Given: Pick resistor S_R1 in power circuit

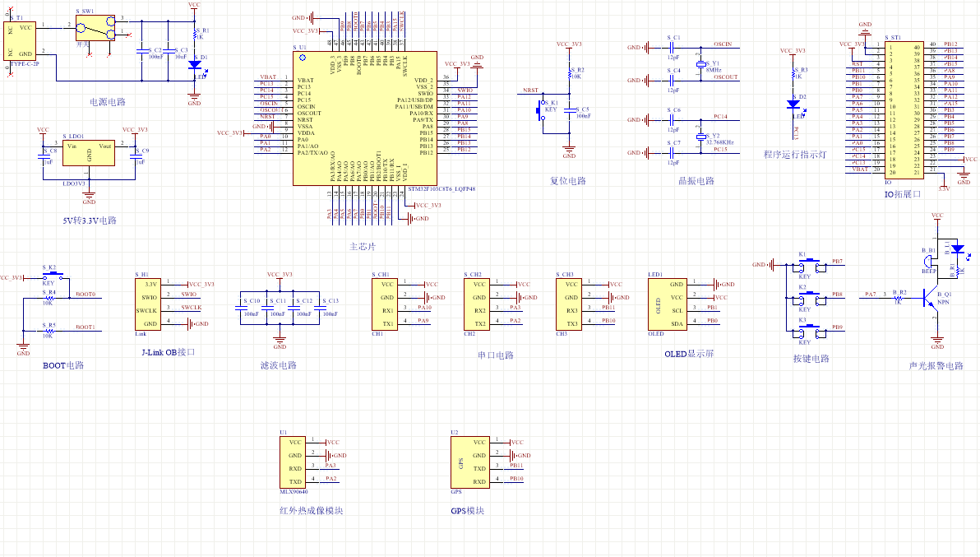Looking at the screenshot, I should [195, 34].
